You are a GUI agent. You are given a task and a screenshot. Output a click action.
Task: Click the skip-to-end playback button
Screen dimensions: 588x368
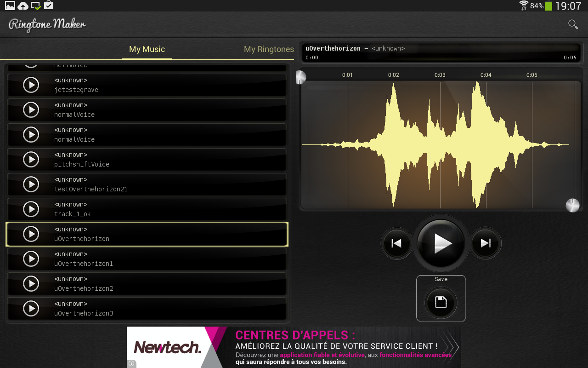pyautogui.click(x=486, y=243)
